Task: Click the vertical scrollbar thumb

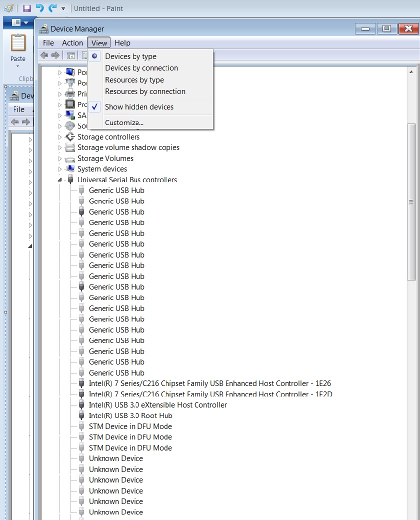Action: pos(411,202)
